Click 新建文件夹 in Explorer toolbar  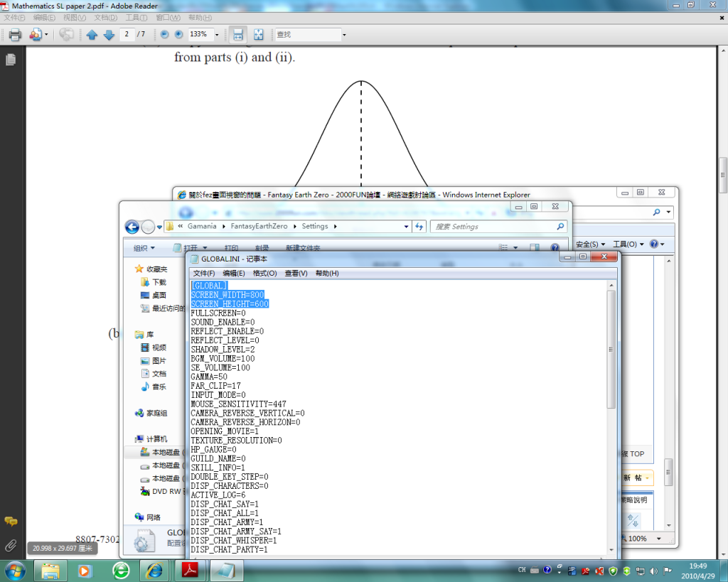(x=303, y=248)
